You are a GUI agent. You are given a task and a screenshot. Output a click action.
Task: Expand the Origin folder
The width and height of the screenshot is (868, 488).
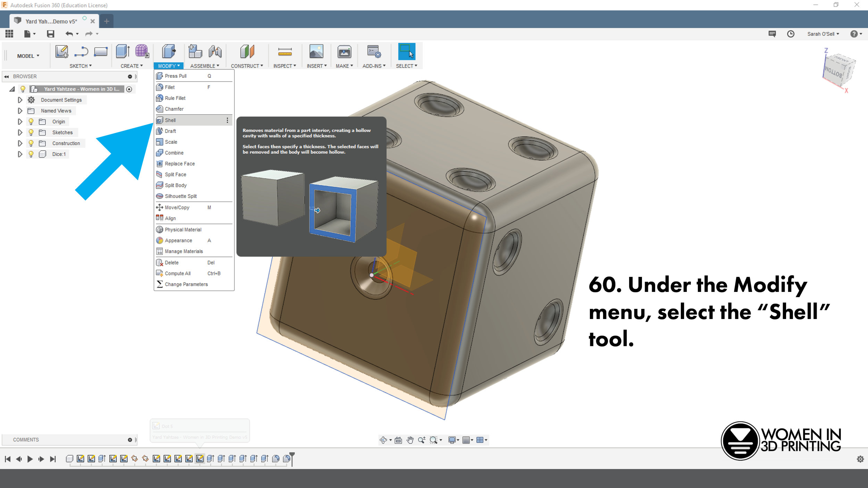[20, 121]
